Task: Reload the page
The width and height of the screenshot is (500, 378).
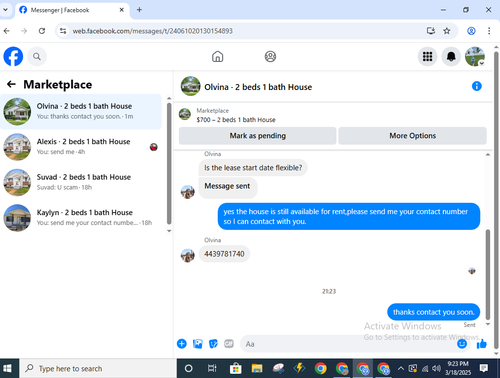Action: click(x=42, y=31)
